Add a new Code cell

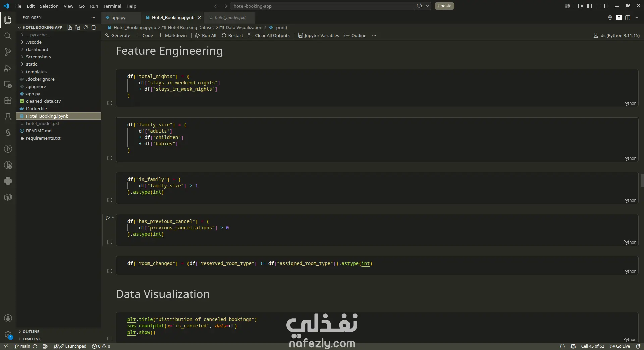(x=144, y=35)
